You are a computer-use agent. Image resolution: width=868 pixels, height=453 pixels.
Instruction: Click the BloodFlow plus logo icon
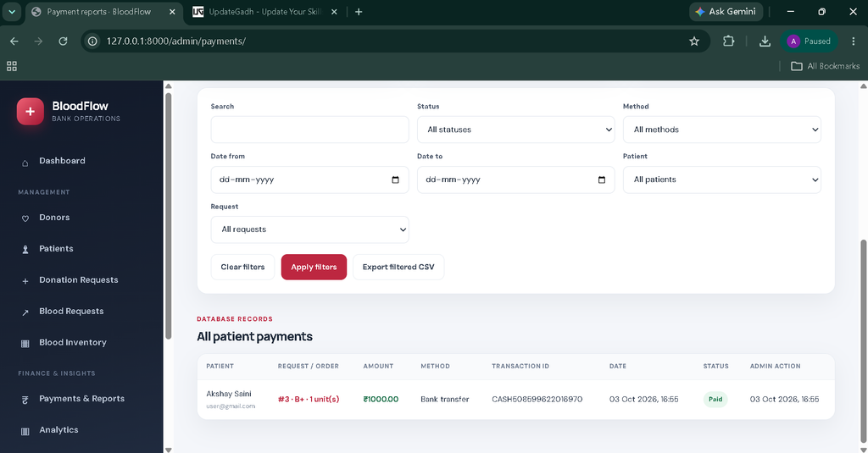[x=30, y=111]
